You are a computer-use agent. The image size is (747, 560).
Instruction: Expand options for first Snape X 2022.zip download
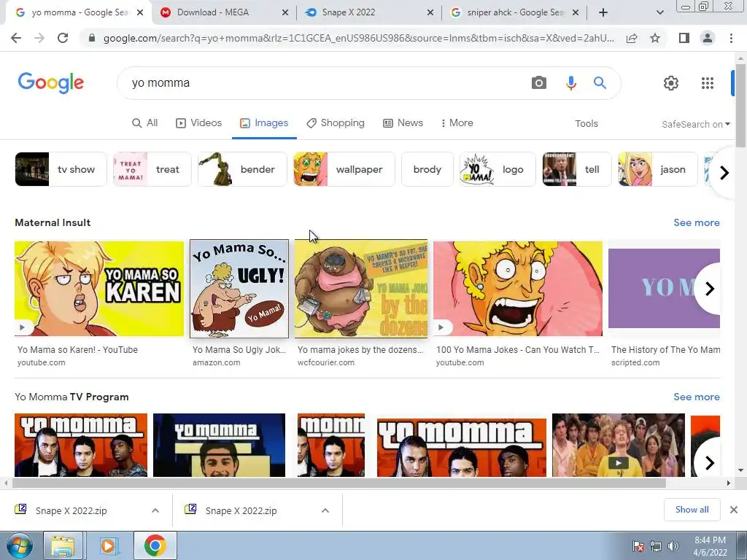click(x=155, y=510)
